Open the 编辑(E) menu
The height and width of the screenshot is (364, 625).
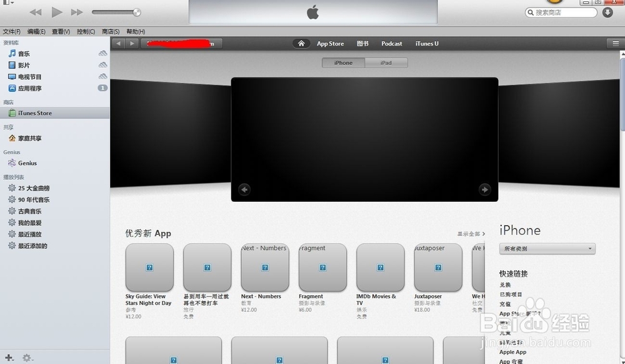(36, 31)
